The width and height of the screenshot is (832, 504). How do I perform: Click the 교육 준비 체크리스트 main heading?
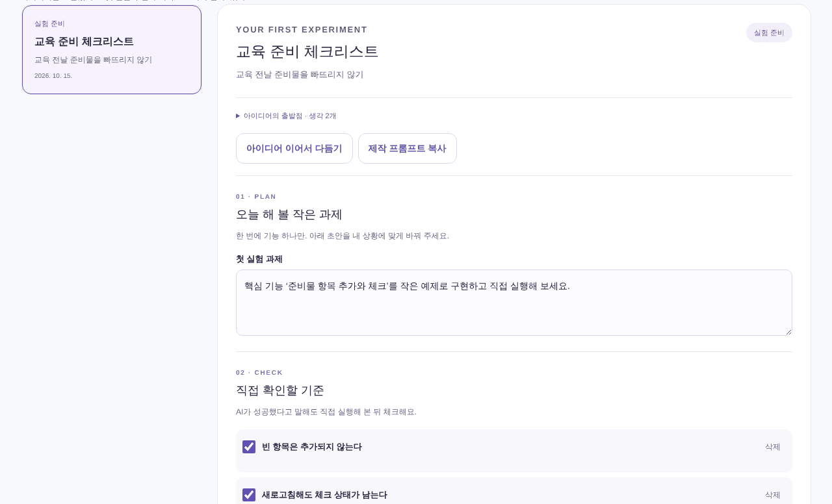tap(307, 51)
